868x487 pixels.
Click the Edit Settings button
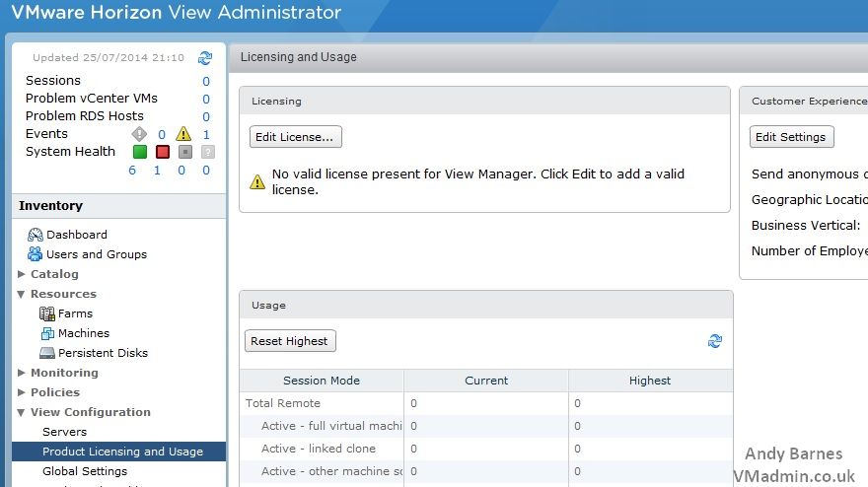point(792,137)
